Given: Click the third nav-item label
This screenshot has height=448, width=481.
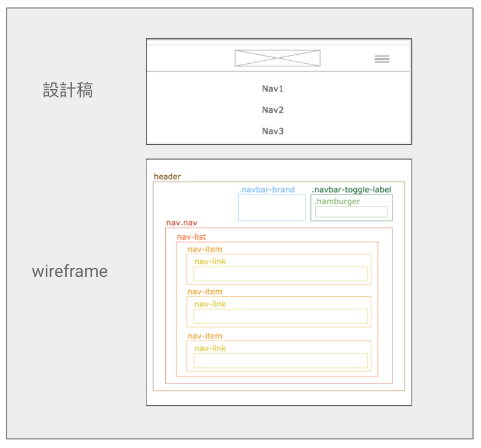Looking at the screenshot, I should 204,336.
